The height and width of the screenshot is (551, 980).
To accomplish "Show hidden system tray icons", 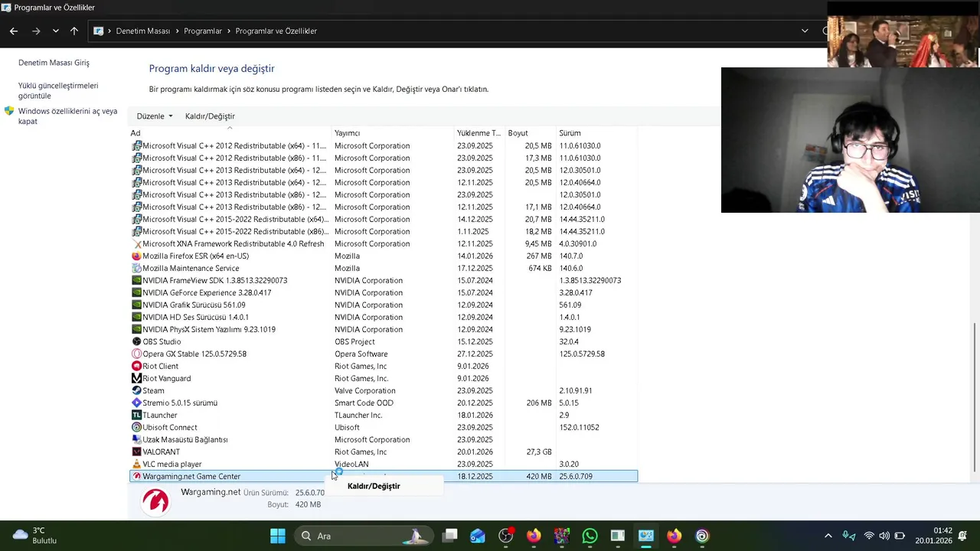I will 828,536.
